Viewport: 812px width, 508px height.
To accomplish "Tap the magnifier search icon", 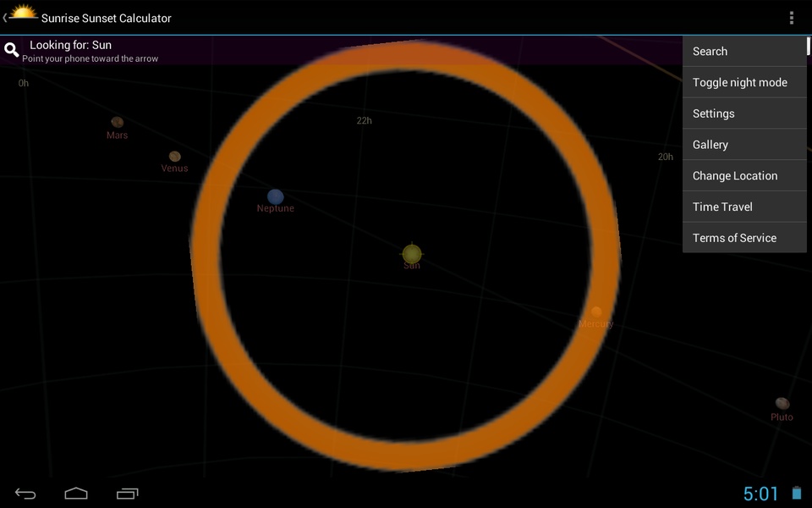I will (11, 50).
